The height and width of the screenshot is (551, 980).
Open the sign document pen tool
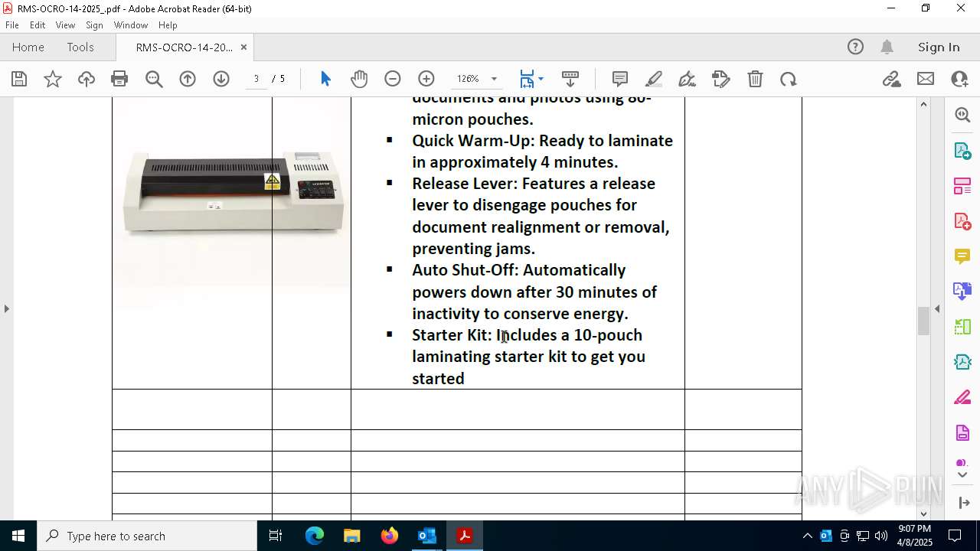pyautogui.click(x=688, y=79)
